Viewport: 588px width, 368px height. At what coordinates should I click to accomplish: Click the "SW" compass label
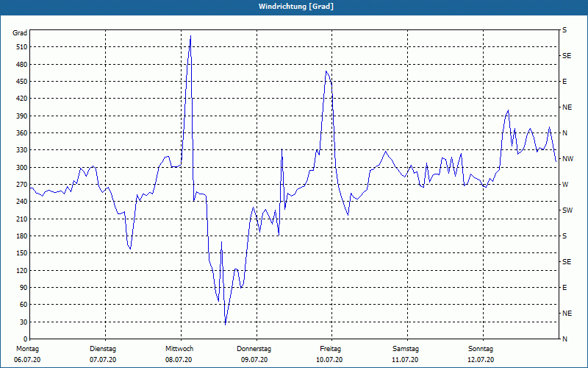pos(567,210)
